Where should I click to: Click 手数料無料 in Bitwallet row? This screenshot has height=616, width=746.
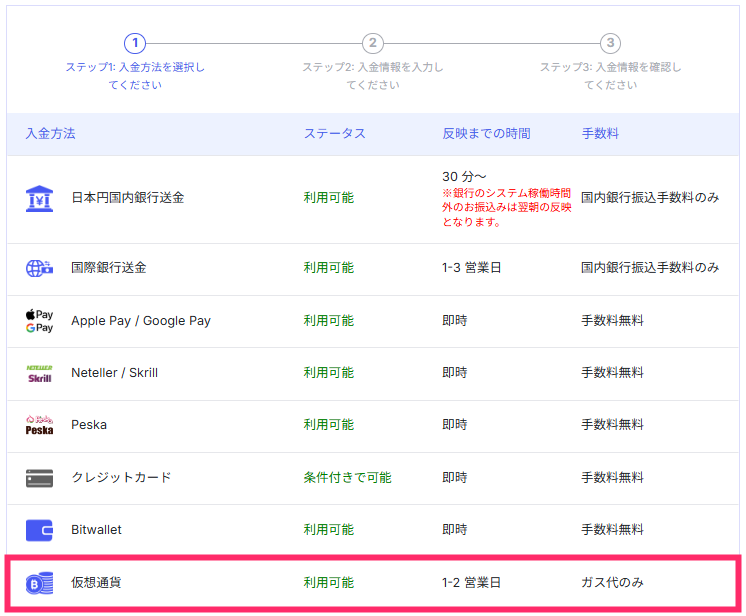pyautogui.click(x=612, y=529)
